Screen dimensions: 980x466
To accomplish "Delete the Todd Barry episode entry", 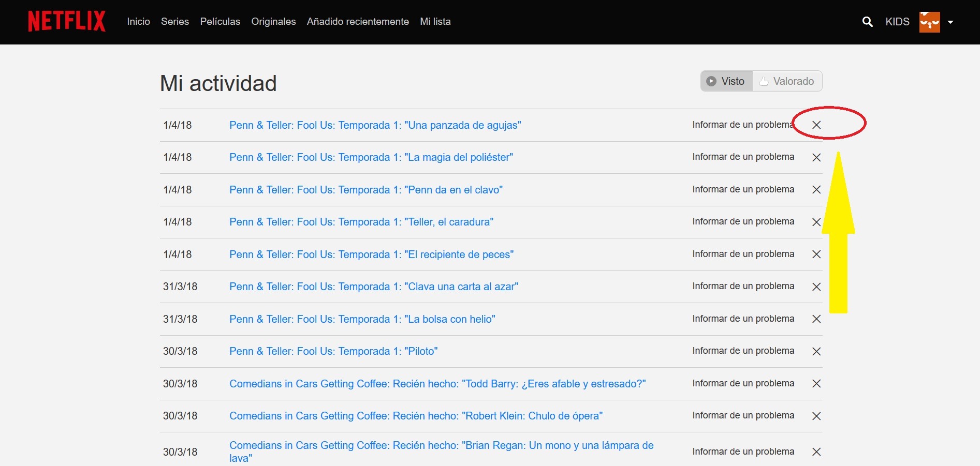I will tap(816, 384).
